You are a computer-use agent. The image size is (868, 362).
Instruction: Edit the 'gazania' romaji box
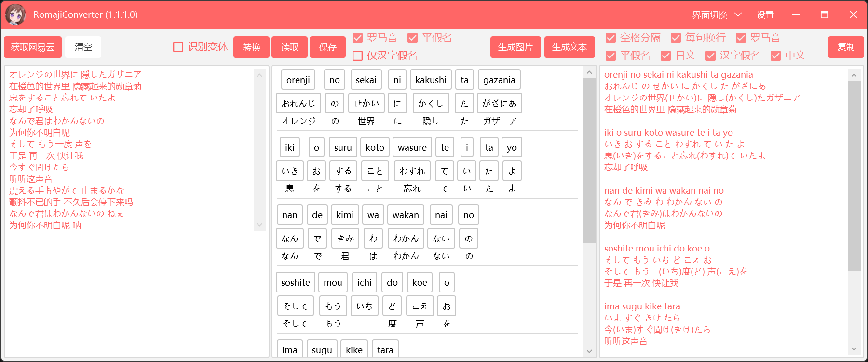coord(499,80)
